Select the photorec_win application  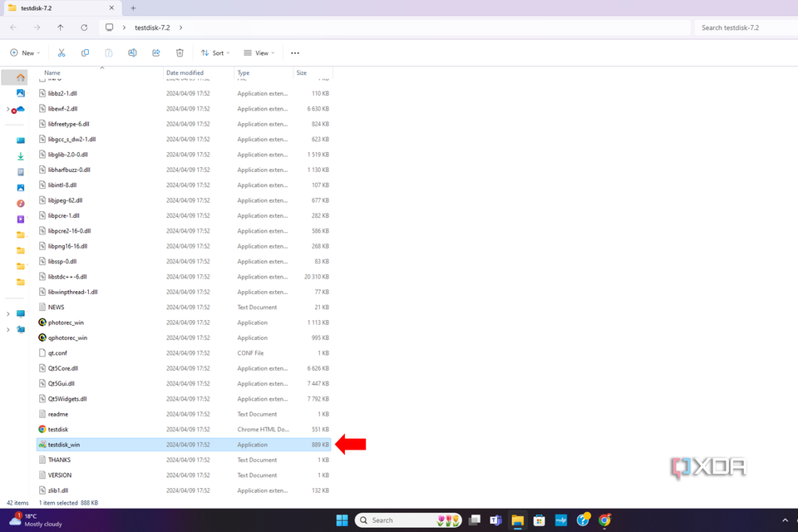pos(184,323)
